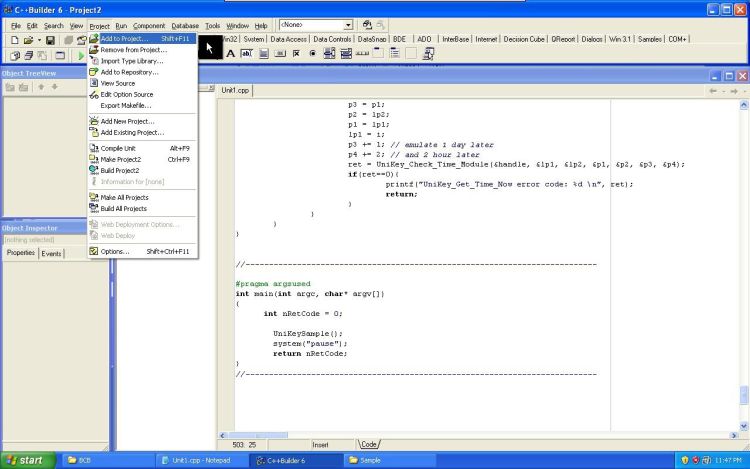
Task: Open the File menu
Action: click(x=16, y=26)
